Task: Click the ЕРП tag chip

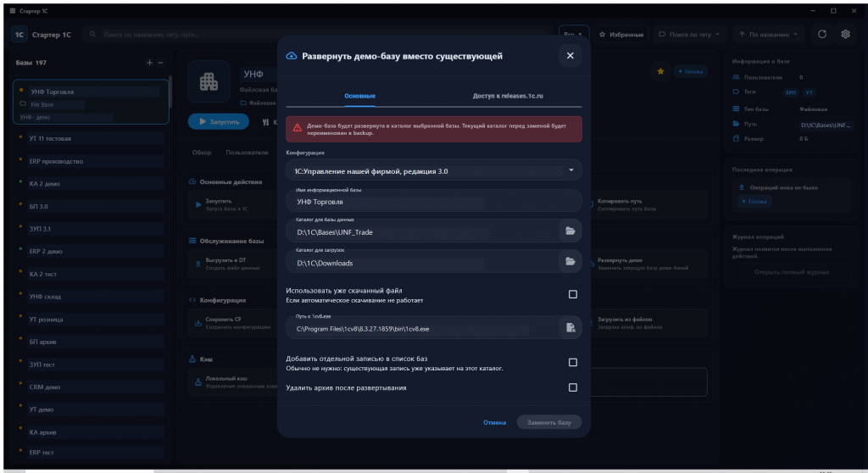Action: click(x=791, y=92)
